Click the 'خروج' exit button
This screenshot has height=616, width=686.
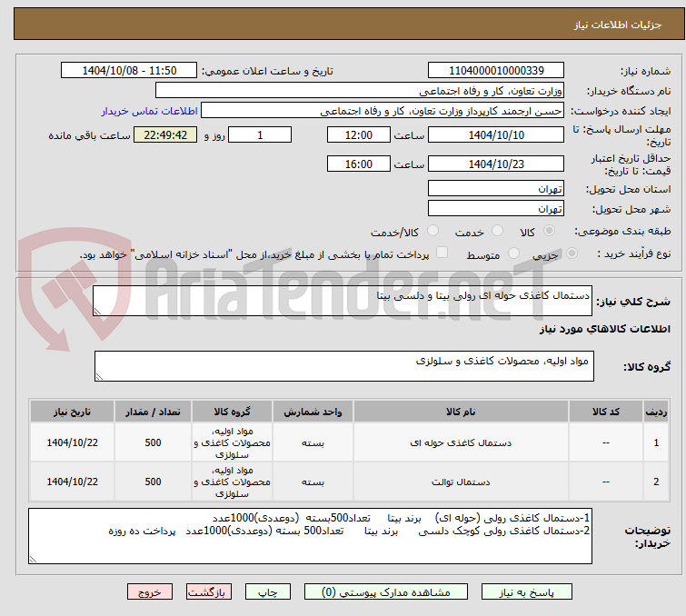150,592
